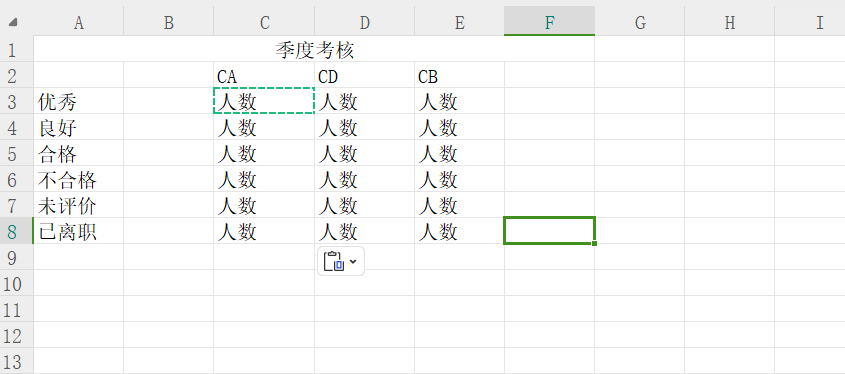Click 人数 in the CD column, 良好 row
Image resolution: width=845 pixels, height=374 pixels.
[365, 128]
